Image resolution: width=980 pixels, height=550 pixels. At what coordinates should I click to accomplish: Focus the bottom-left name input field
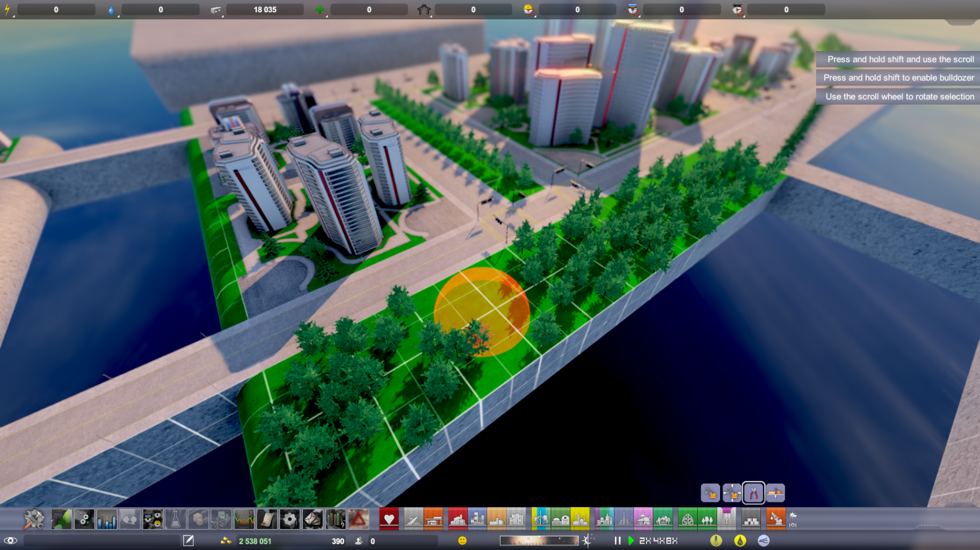(x=102, y=540)
